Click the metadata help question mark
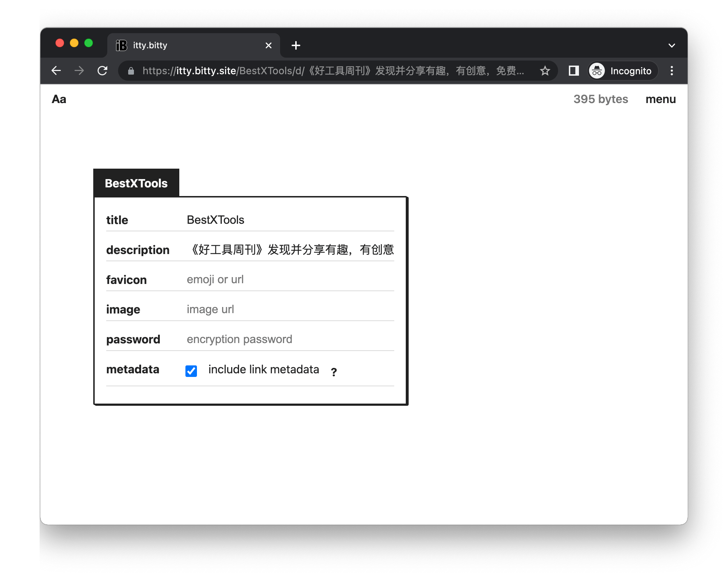 pyautogui.click(x=334, y=372)
